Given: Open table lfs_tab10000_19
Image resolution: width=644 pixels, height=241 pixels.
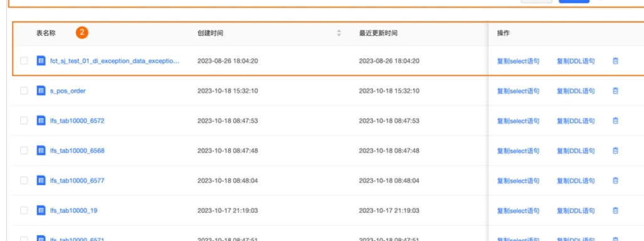Looking at the screenshot, I should [73, 210].
